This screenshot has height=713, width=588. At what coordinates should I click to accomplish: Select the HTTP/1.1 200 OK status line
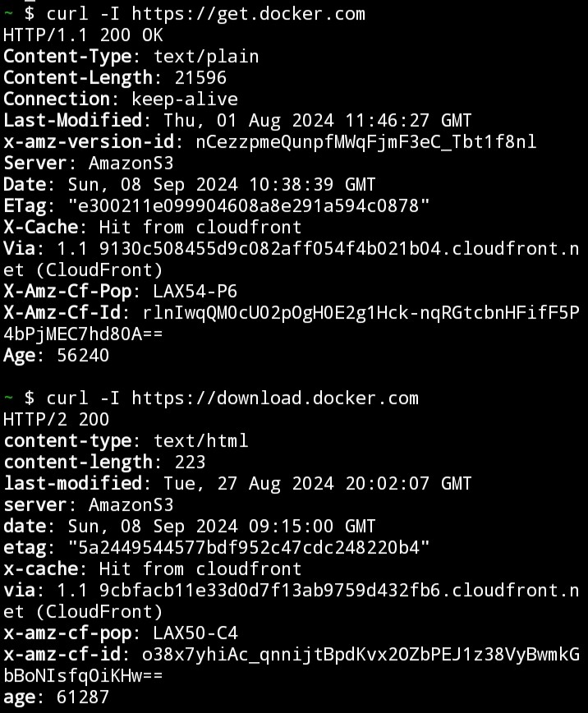click(83, 35)
